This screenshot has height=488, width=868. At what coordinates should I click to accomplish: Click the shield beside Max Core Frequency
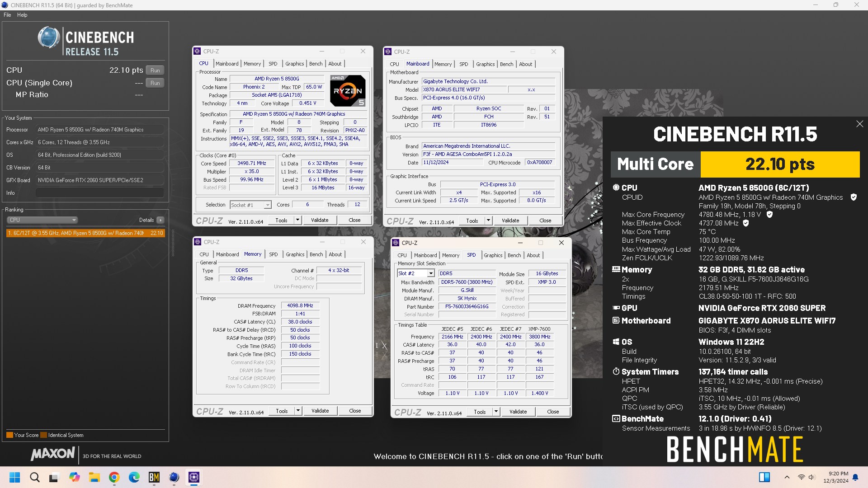769,214
